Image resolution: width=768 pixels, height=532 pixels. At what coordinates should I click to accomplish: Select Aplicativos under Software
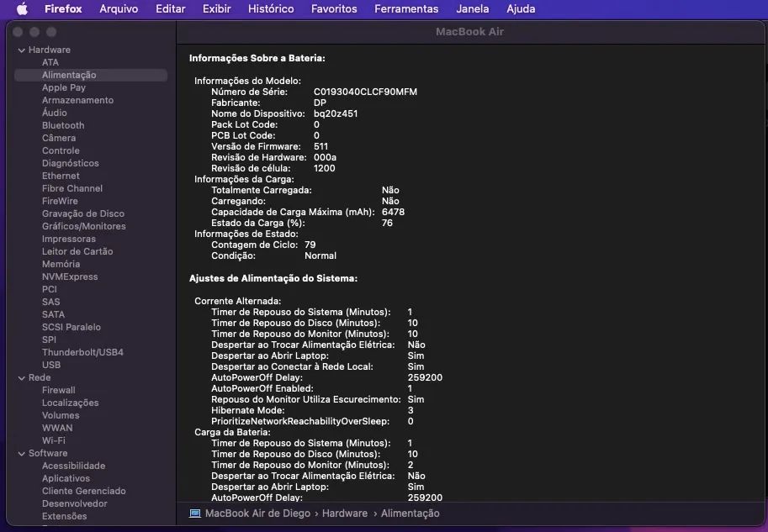66,479
